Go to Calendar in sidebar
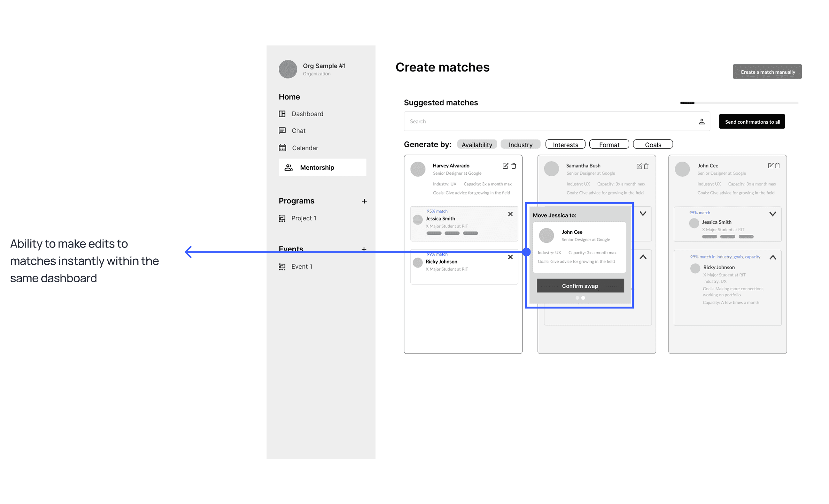This screenshot has width=829, height=504. tap(305, 148)
